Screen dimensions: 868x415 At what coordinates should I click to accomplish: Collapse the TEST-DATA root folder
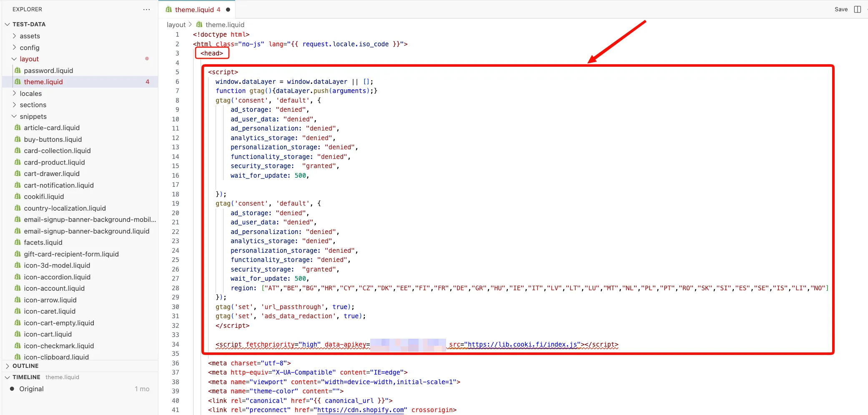point(8,24)
